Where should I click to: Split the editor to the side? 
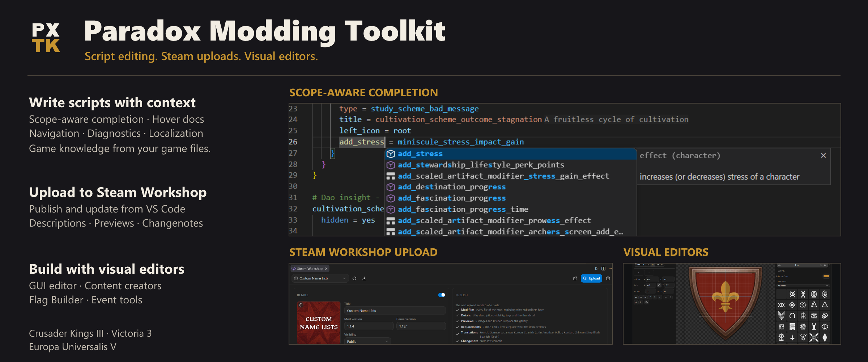tap(603, 269)
